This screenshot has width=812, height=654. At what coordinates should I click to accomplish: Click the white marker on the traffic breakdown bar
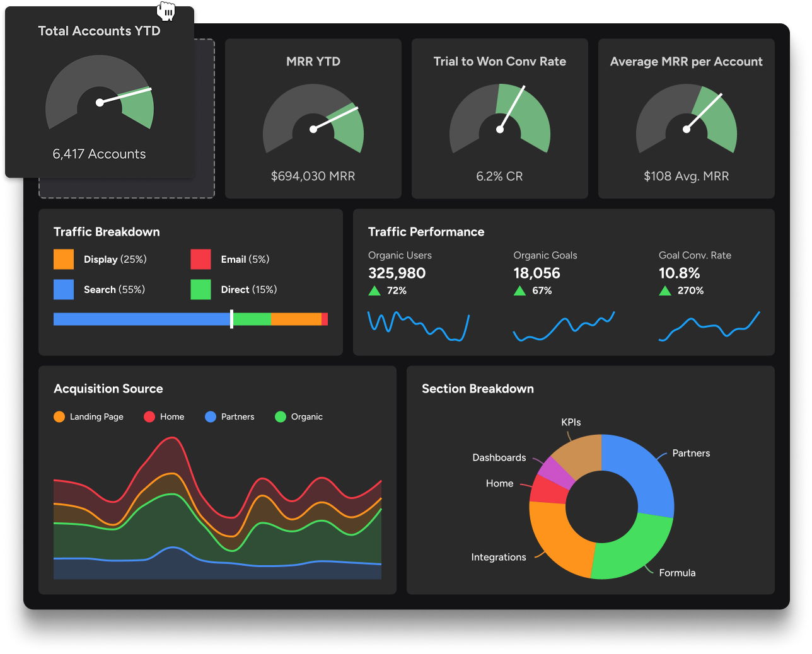(231, 319)
